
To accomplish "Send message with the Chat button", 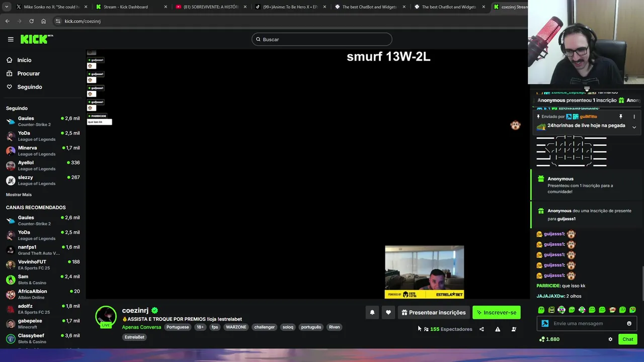I will coord(628,339).
